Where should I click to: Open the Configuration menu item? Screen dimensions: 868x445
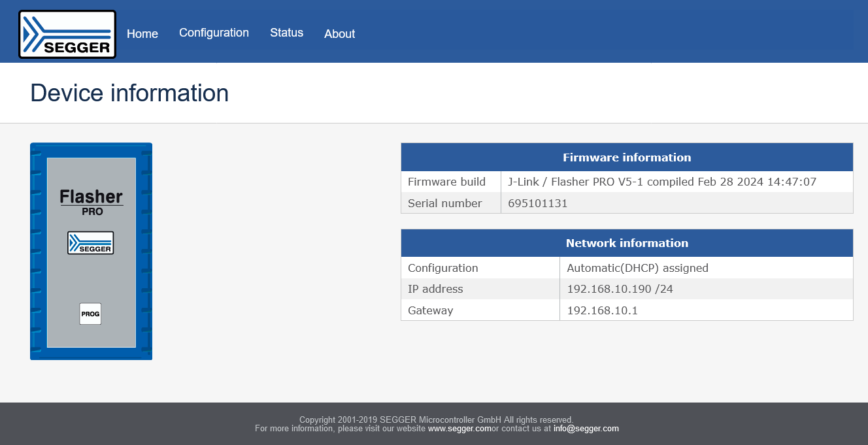click(214, 33)
